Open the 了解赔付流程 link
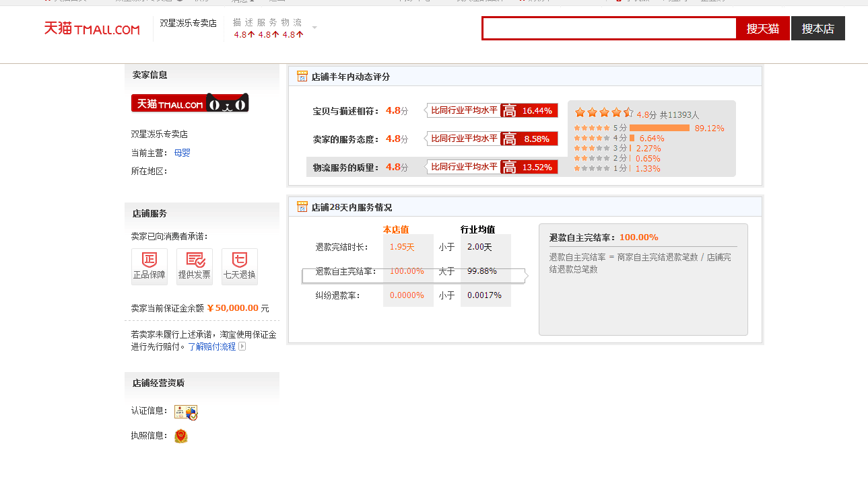This screenshot has height=477, width=868. click(x=212, y=346)
